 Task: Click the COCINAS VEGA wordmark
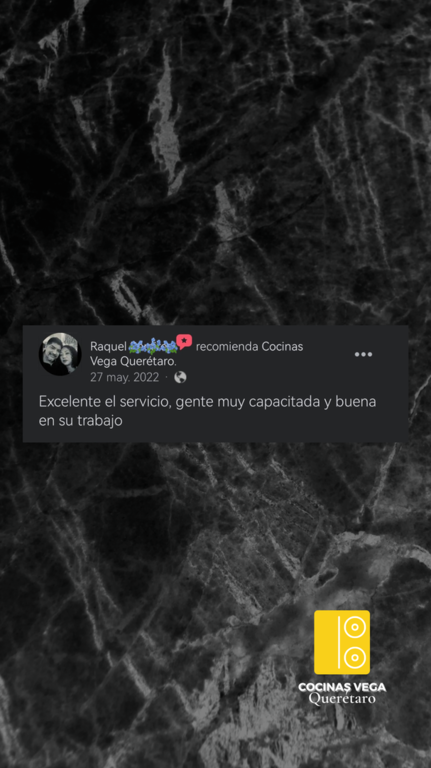[342, 687]
